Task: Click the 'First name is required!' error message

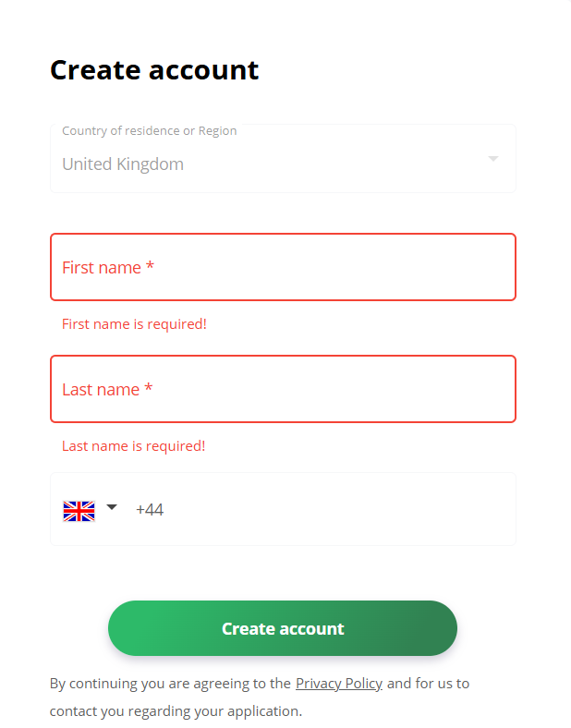Action: 134,324
